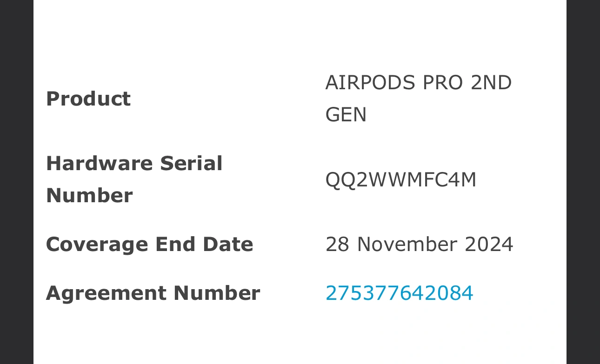Screen dimensions: 600x364
Task: Select the serial number QQ2WWMFC4M
Action: (401, 180)
